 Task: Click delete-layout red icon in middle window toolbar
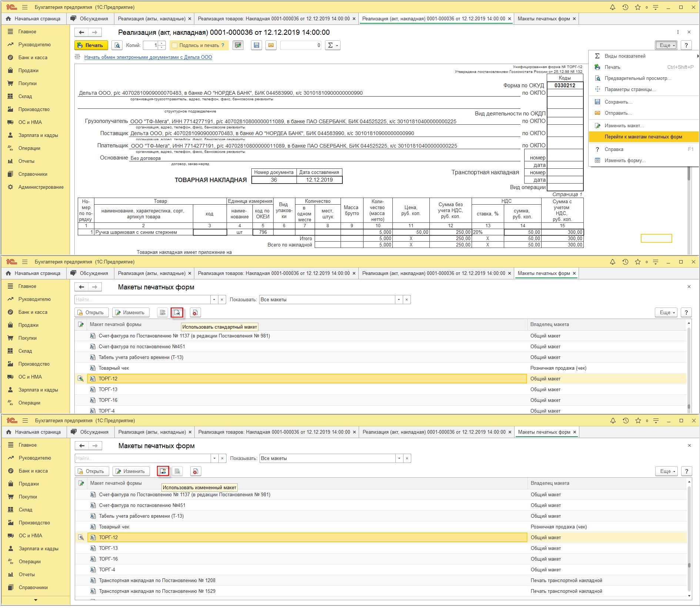tap(195, 312)
